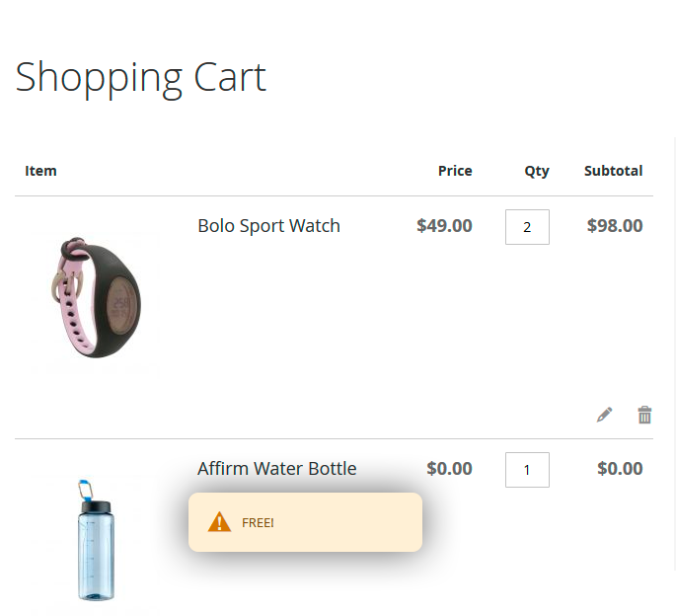Click the $0.00 subtotal of Affirm Water Bottle
The height and width of the screenshot is (616, 676).
(x=620, y=469)
